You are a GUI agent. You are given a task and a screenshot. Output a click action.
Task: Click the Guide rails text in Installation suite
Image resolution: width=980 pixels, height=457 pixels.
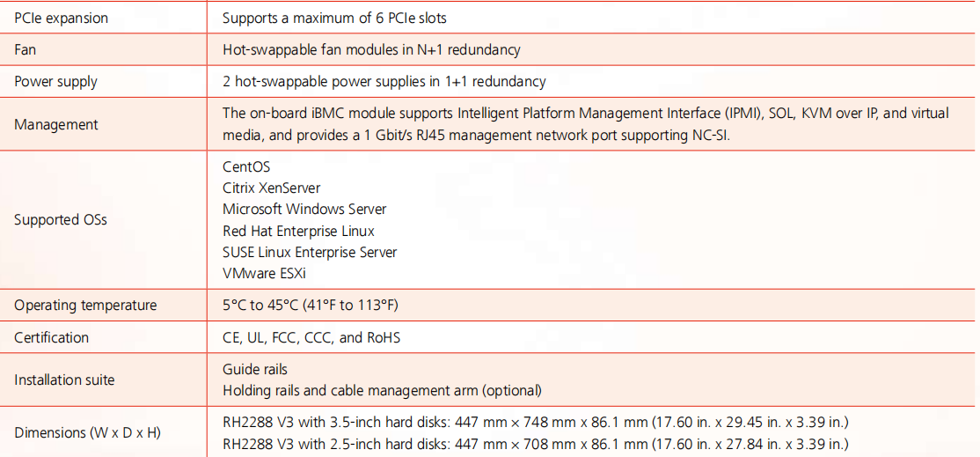pyautogui.click(x=255, y=370)
